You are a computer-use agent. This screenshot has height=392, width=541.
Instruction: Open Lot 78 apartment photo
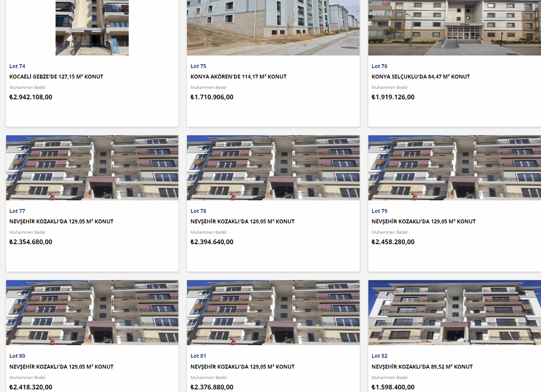(x=273, y=168)
